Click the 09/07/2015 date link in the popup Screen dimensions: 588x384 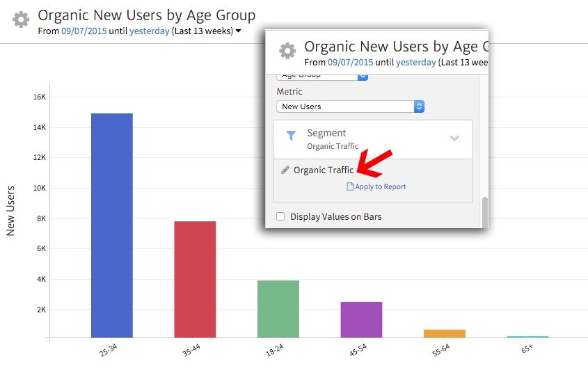350,62
